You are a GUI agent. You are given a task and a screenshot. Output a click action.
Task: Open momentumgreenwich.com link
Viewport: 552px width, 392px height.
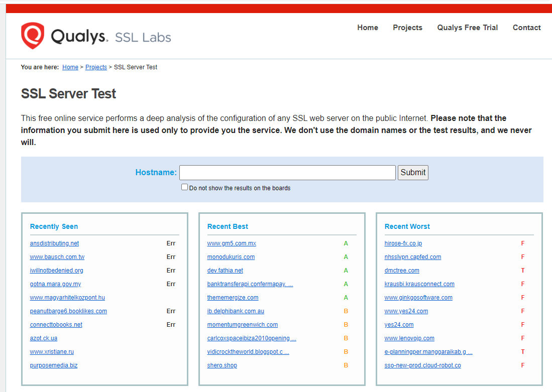tap(242, 324)
